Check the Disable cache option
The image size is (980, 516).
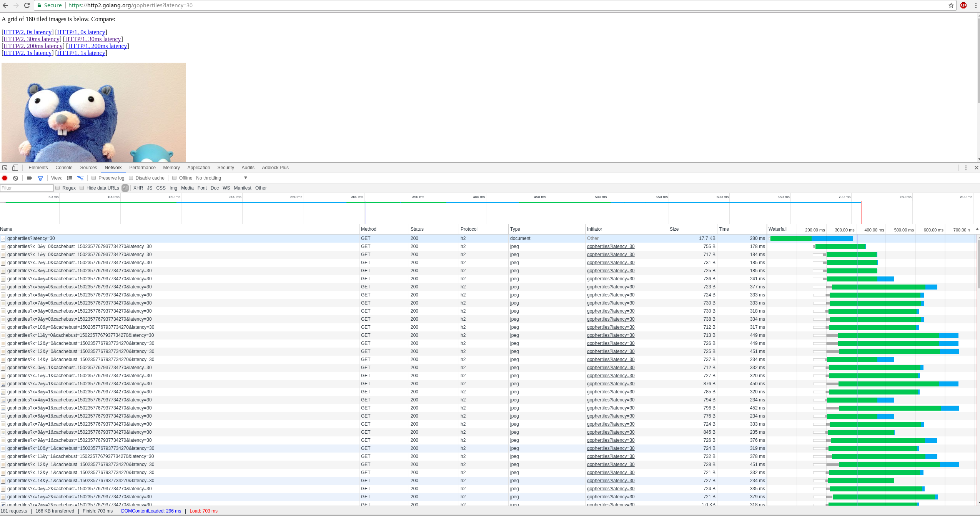[131, 178]
